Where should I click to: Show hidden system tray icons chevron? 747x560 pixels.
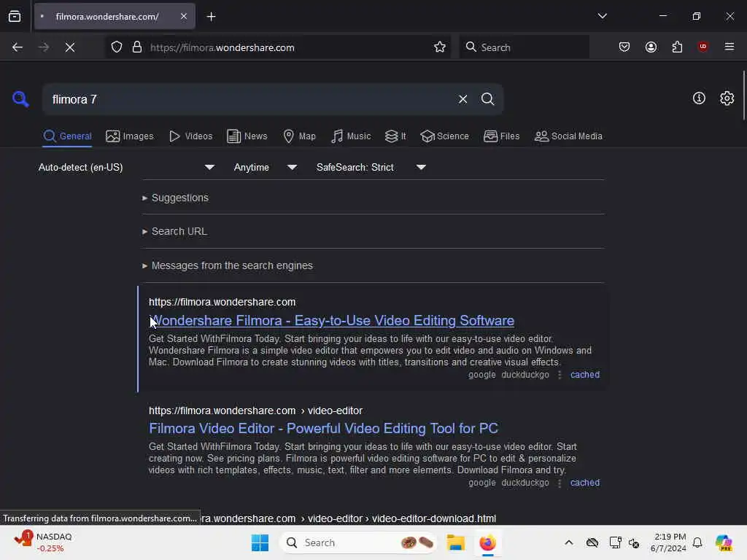coord(569,542)
